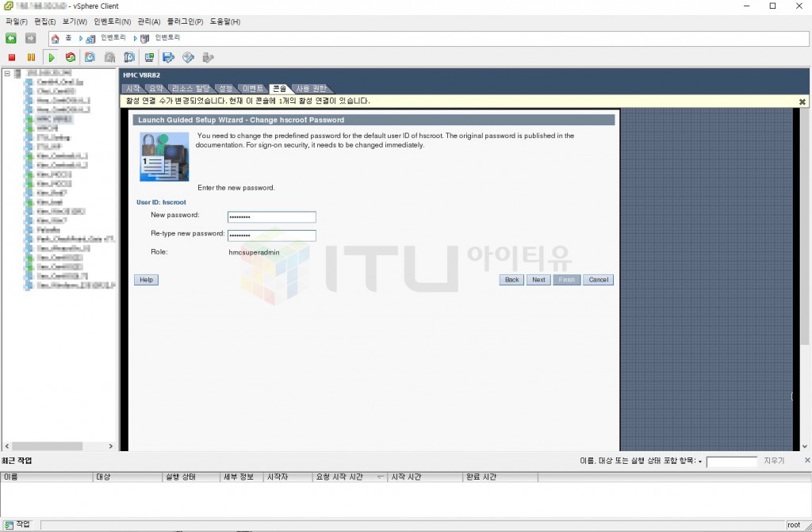Click the inventory tree horizontal scrollbar
Screen dimensions: 812x532
point(59,446)
